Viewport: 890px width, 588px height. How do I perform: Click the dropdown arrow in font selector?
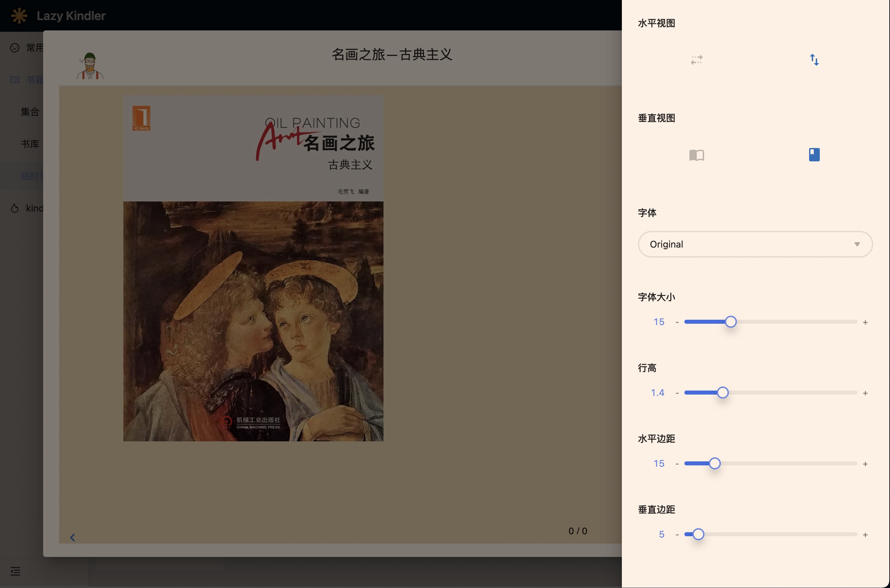[x=857, y=244]
